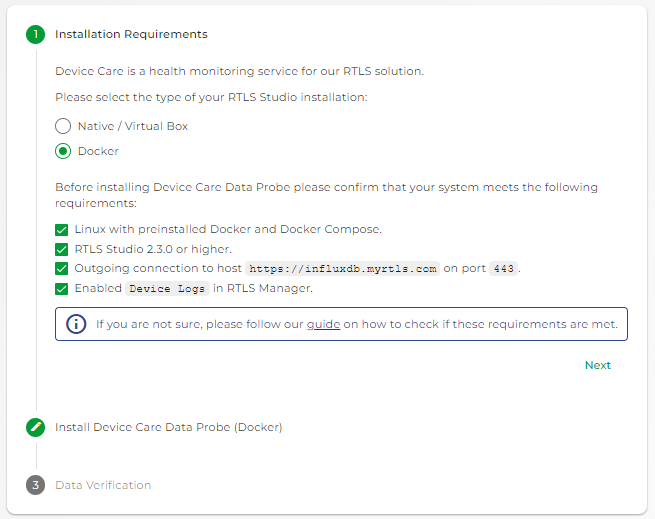Click the info icon in the notice box
This screenshot has height=519, width=655.
pos(76,324)
